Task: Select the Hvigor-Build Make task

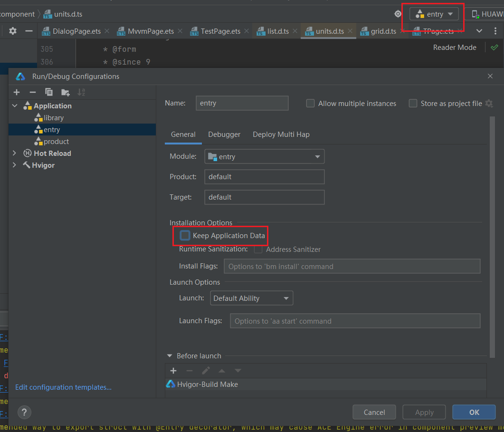Action: [x=325, y=384]
